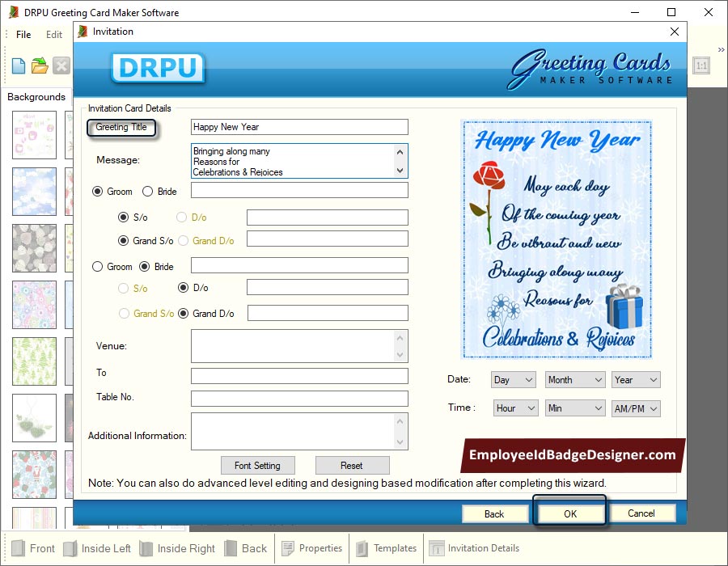Open Properties from bottom toolbar
728x566 pixels.
coord(312,548)
